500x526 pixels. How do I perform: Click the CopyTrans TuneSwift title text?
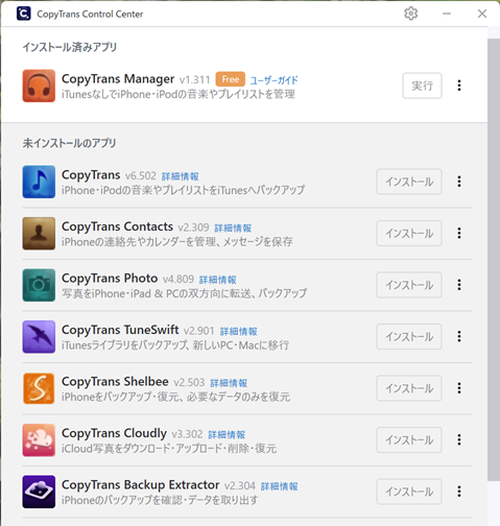coord(120,330)
